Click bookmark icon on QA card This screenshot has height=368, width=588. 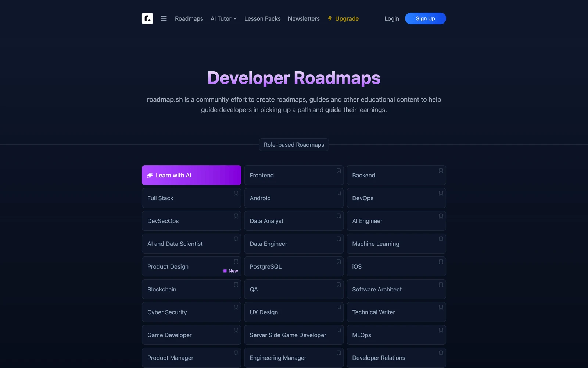[x=338, y=284]
